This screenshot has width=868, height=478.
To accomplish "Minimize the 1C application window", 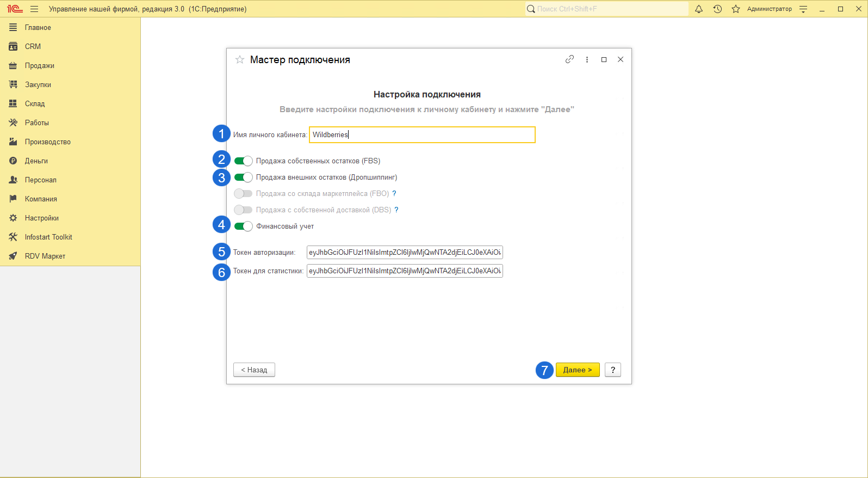I will coord(822,9).
